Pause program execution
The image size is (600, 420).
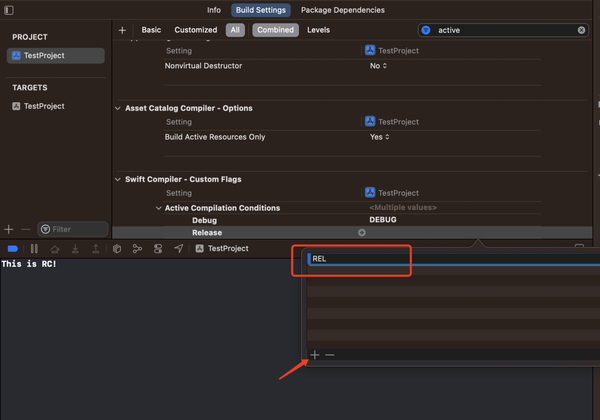34,249
